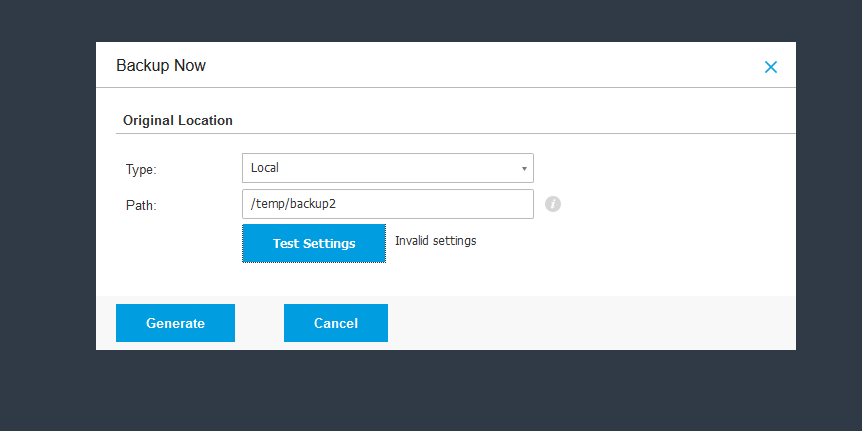
Task: Click the Type dropdown arrow
Action: (x=523, y=168)
